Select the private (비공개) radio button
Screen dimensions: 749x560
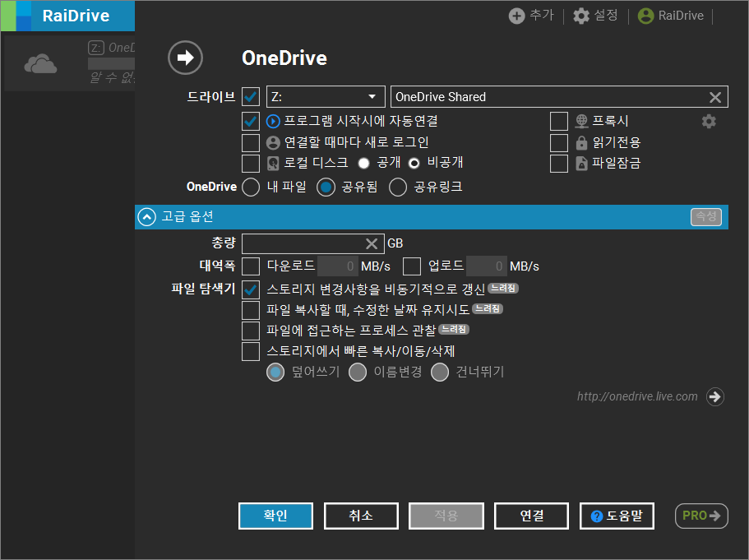click(414, 164)
